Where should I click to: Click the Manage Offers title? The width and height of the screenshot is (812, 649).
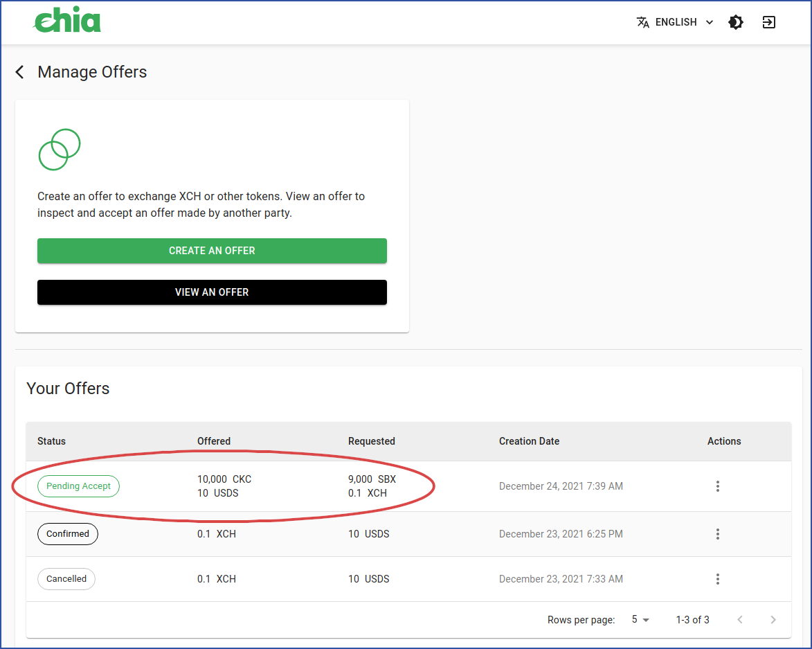pos(92,72)
